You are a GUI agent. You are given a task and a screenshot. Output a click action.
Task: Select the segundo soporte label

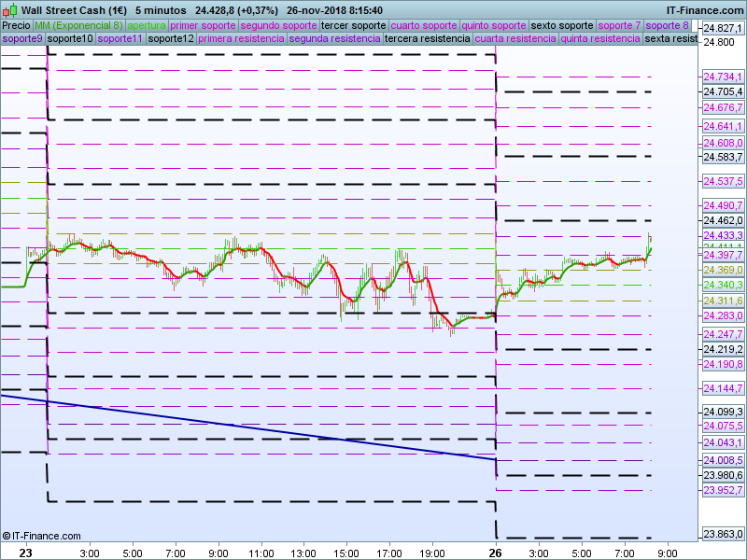[x=278, y=25]
